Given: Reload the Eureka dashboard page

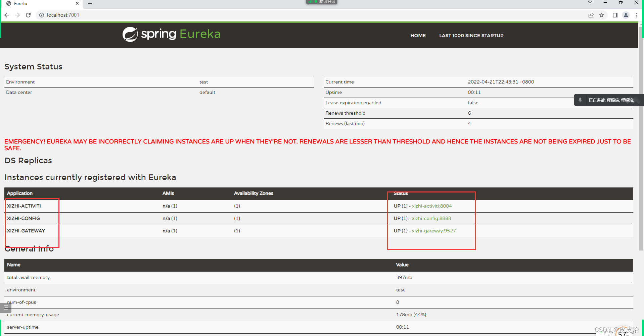Looking at the screenshot, I should 28,15.
